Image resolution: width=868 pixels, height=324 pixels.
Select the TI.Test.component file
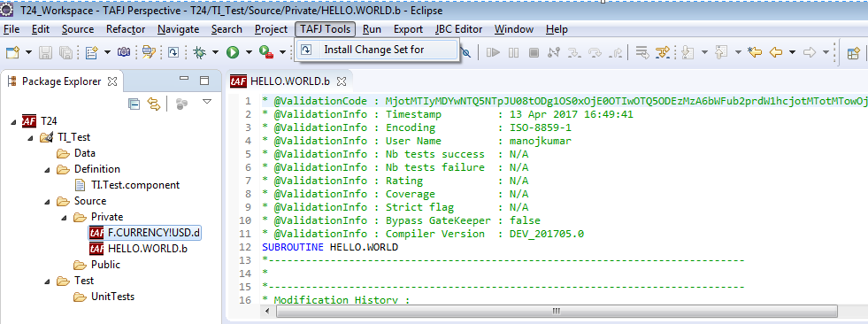coord(135,185)
